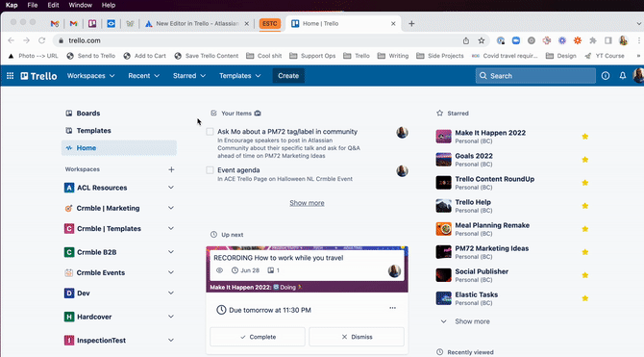Open the Goals 2022 board thumbnail
Viewport: 644px width, 357px height.
(443, 160)
